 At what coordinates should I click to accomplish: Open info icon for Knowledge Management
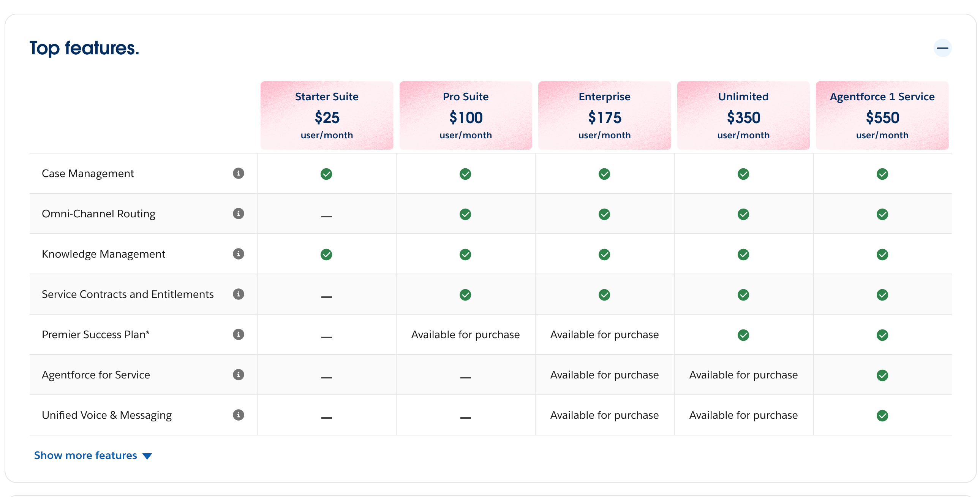(238, 254)
